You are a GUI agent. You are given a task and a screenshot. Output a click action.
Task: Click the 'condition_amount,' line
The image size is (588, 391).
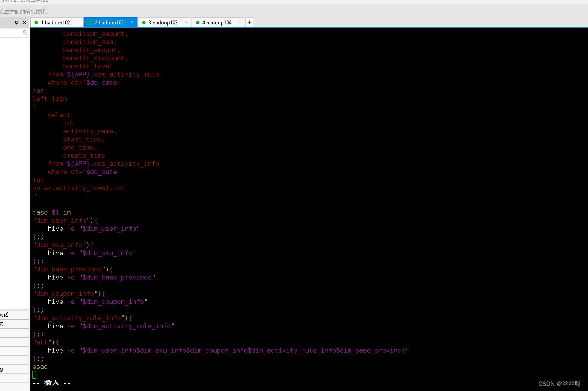(x=96, y=34)
